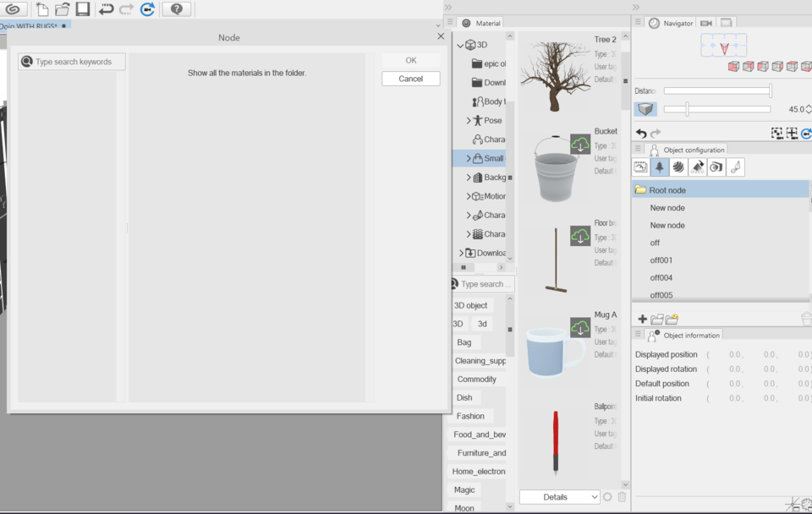Click the Distance slider track in Navigator
The height and width of the screenshot is (514, 812).
pos(718,91)
